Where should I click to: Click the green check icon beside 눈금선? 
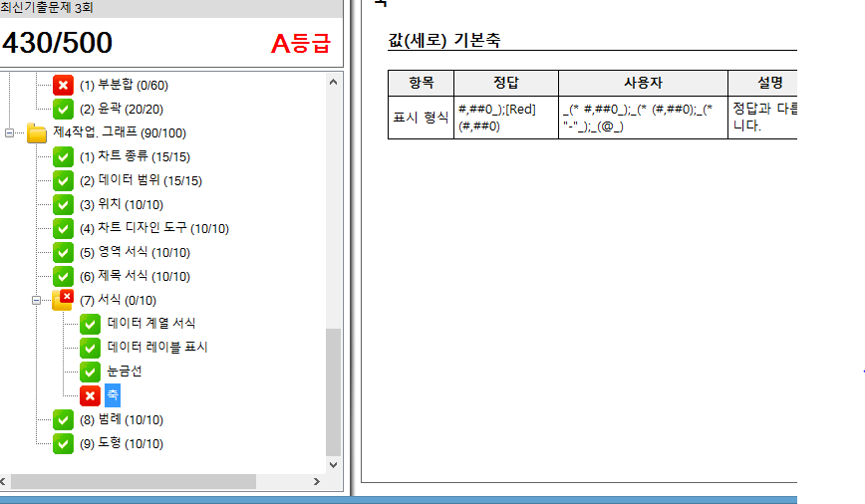point(90,372)
